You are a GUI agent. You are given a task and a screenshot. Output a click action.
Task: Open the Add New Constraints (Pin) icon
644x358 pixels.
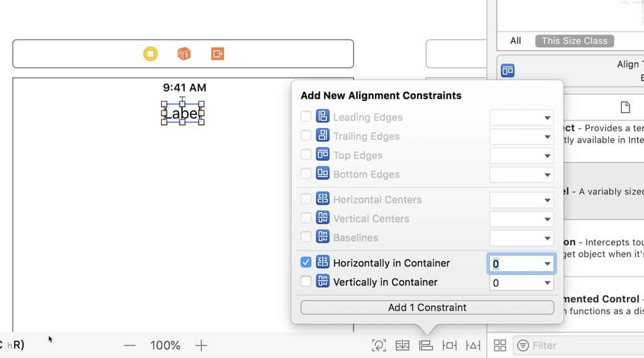(450, 345)
